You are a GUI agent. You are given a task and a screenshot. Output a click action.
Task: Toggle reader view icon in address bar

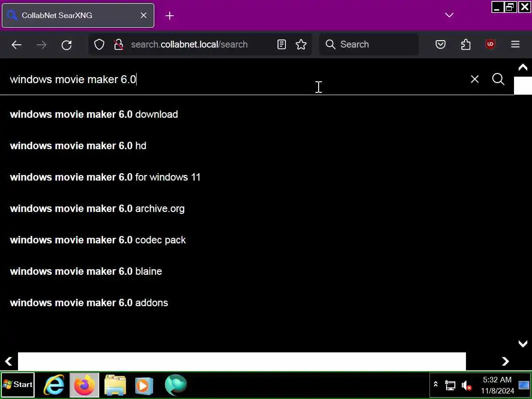282,44
